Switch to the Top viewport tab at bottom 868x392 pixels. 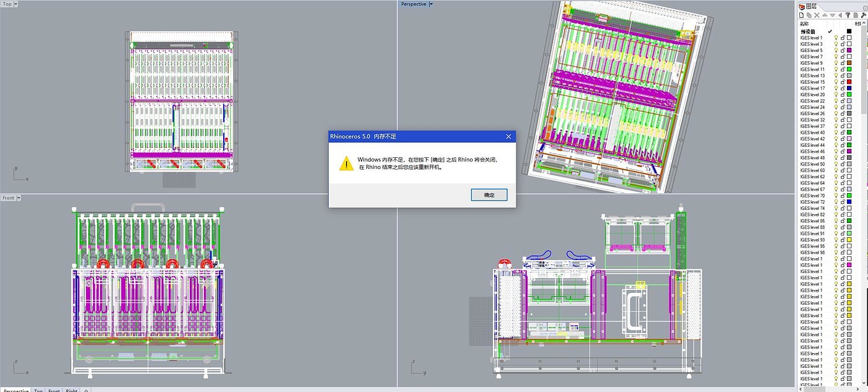[38, 390]
